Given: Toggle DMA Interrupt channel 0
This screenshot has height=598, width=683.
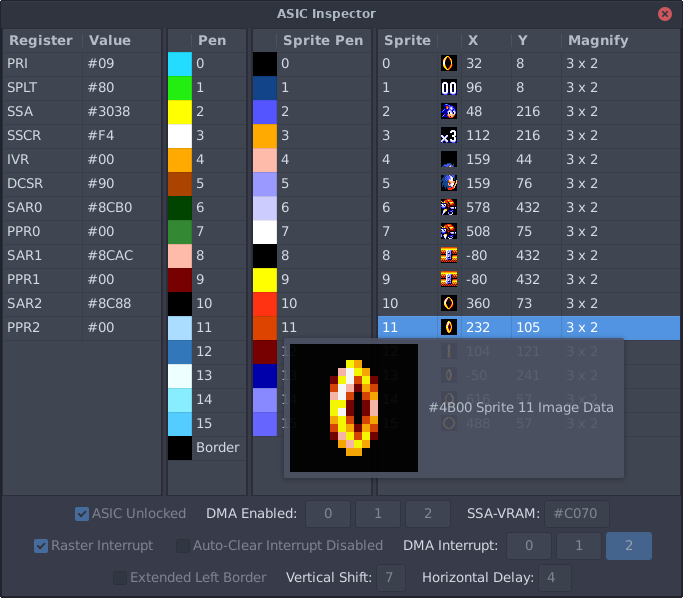Looking at the screenshot, I should (529, 546).
